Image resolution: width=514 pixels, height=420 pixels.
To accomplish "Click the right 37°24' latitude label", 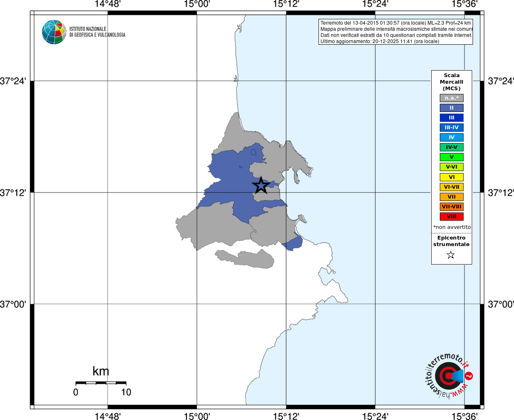I will (500, 81).
